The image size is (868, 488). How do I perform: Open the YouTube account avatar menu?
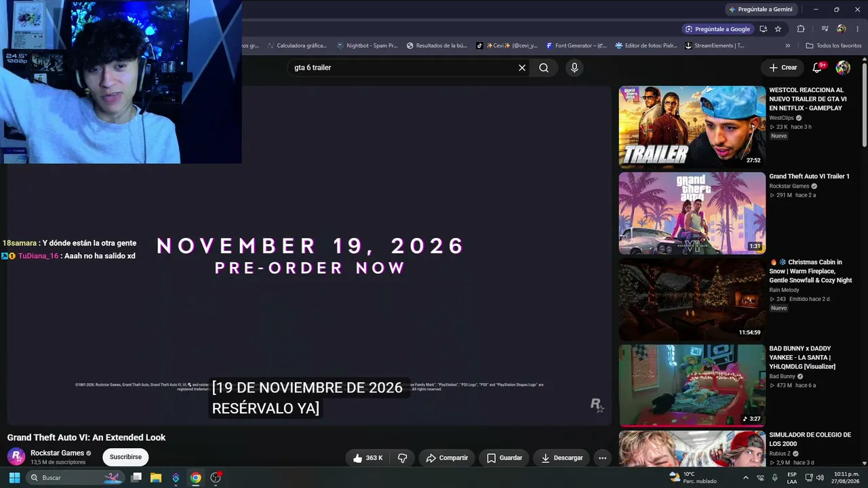tap(843, 68)
